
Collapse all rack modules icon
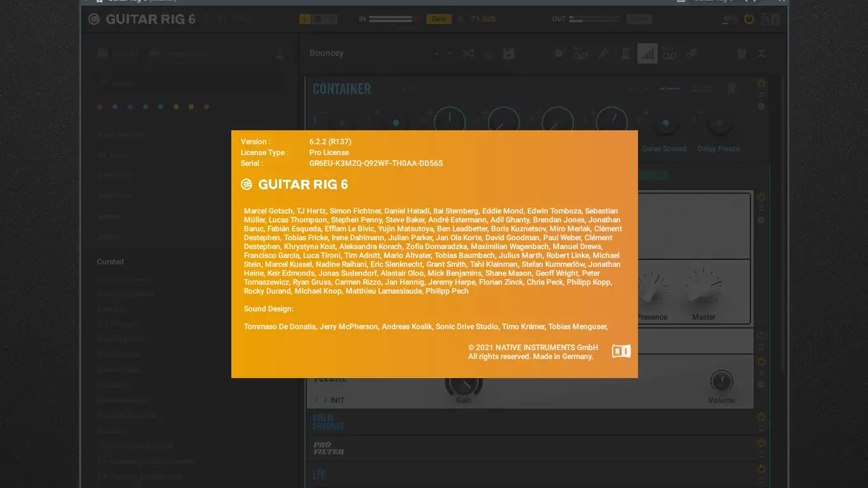pos(761,53)
